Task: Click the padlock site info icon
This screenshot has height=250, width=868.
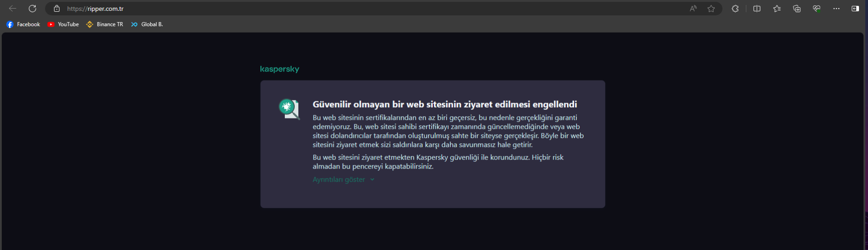Action: click(57, 9)
